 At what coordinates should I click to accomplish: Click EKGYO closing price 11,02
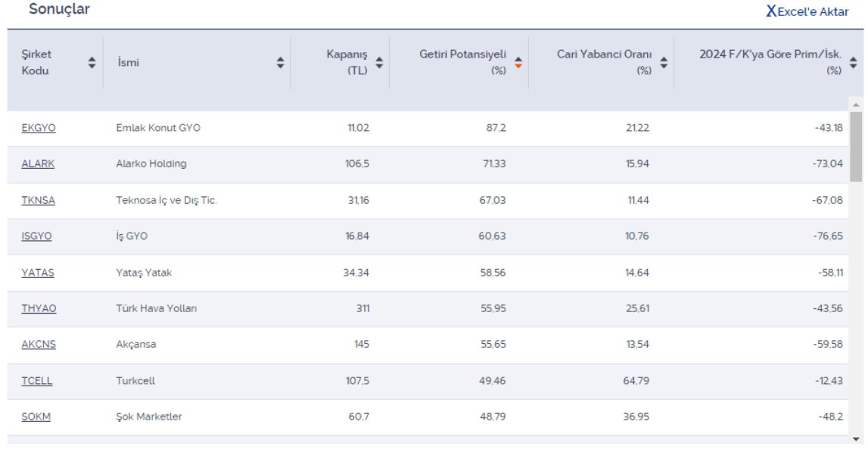coord(358,127)
